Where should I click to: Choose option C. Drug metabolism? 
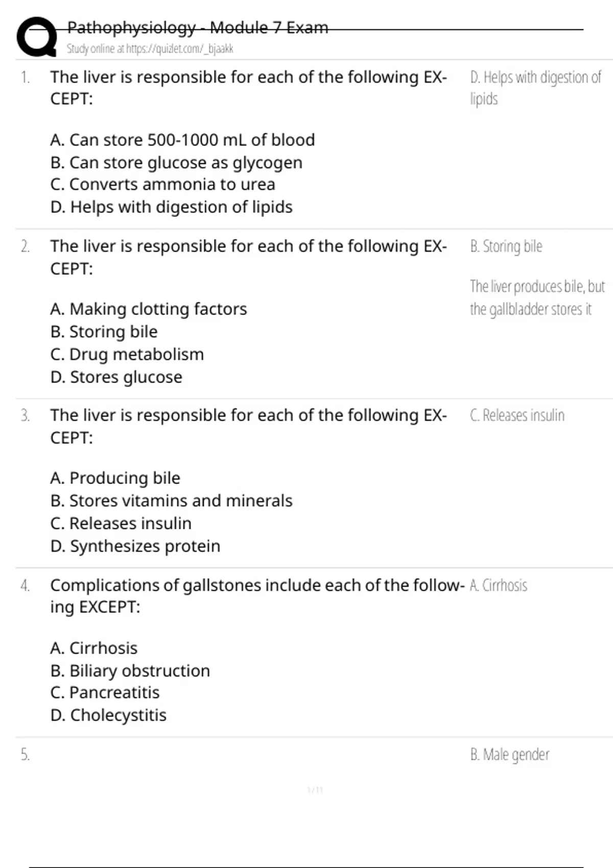(x=127, y=354)
